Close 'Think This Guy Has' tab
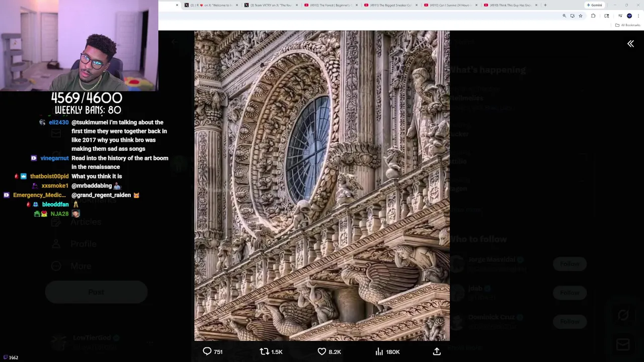The image size is (644, 362). [x=536, y=5]
